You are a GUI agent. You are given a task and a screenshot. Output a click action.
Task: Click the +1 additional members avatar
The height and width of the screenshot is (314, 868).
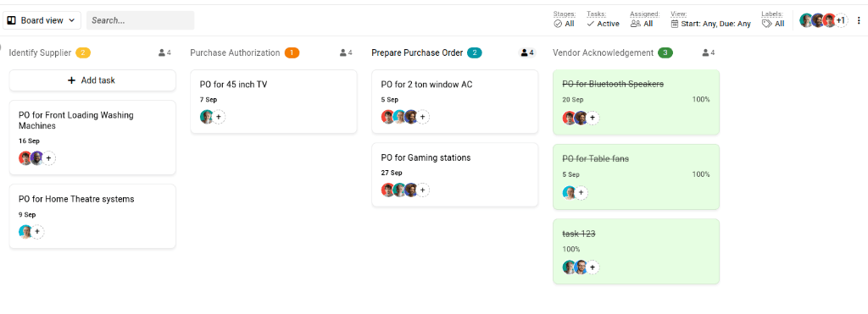coord(840,20)
